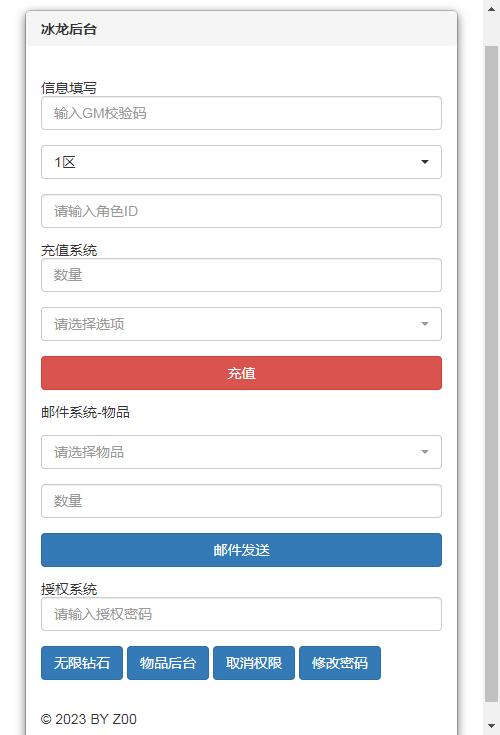Viewport: 500px width, 735px height.
Task: Focus the 请输入授权密码 input
Action: point(241,614)
